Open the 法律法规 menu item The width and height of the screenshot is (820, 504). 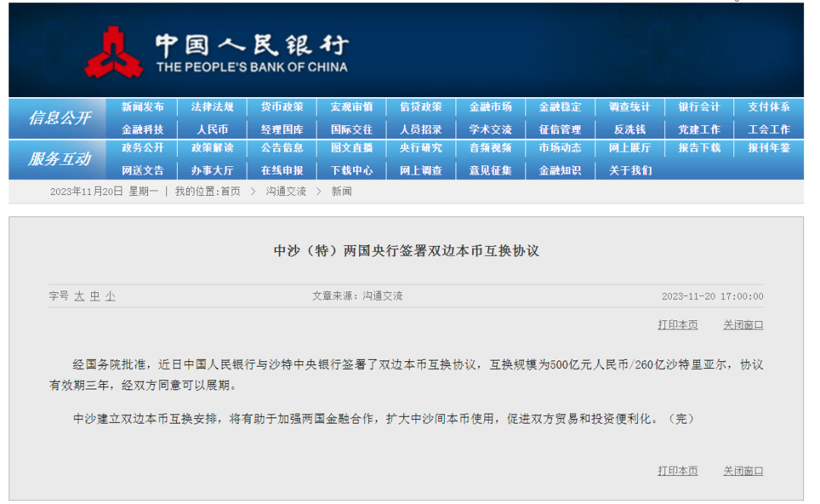click(213, 107)
